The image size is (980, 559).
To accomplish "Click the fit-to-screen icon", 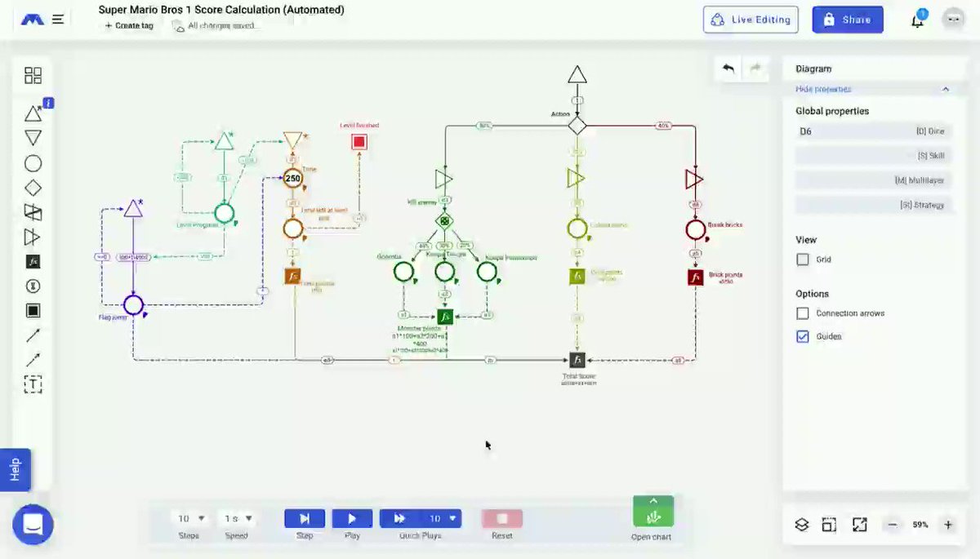I will click(x=829, y=525).
